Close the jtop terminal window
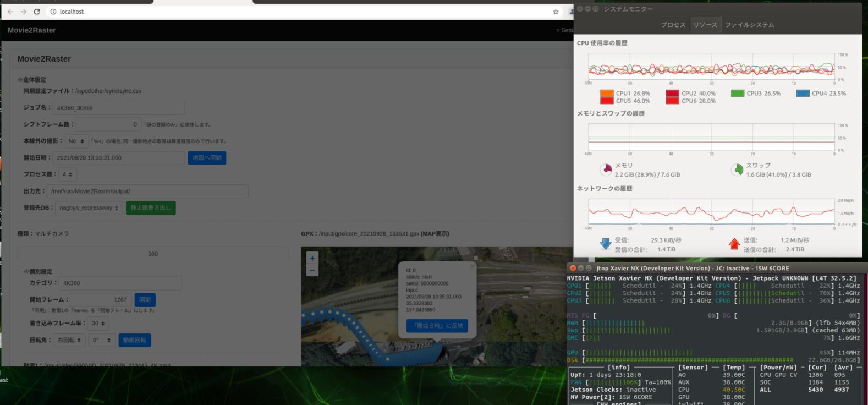Image resolution: width=868 pixels, height=405 pixels. (x=573, y=268)
